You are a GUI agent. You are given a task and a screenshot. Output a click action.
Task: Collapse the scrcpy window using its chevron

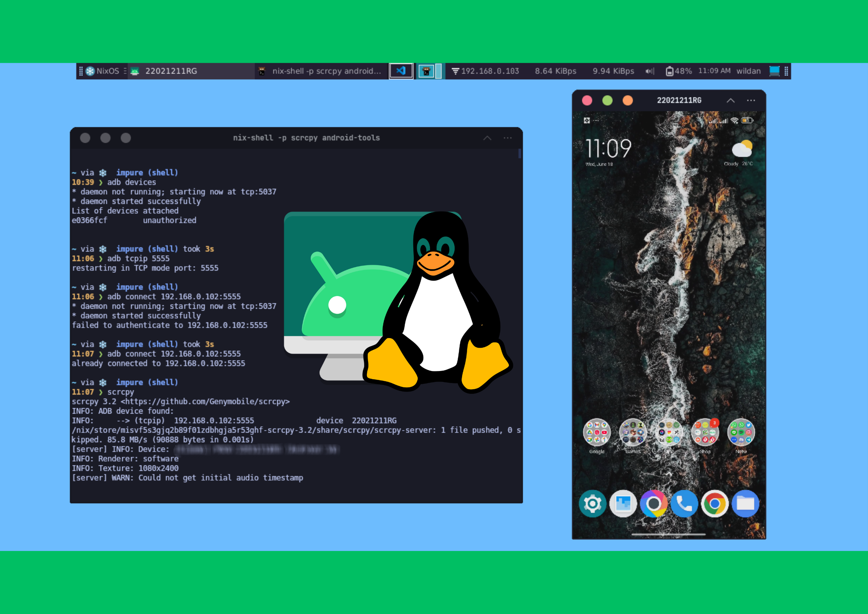click(x=731, y=100)
